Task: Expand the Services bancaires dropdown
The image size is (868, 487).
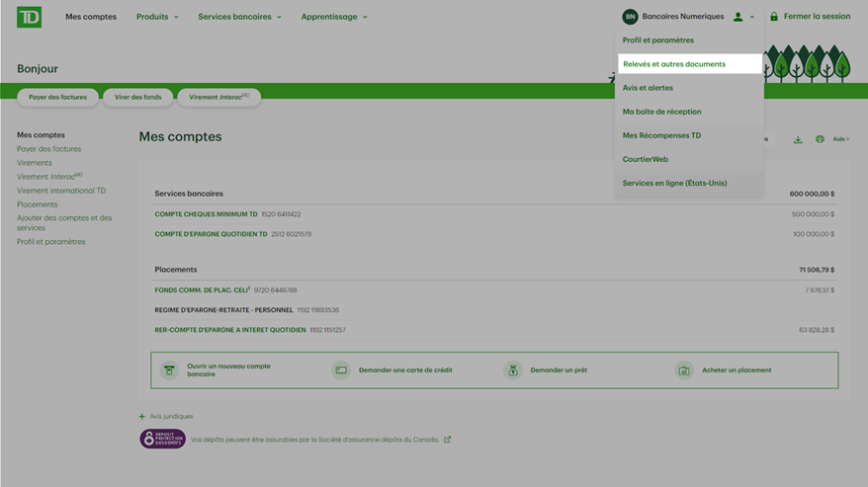Action: [x=239, y=17]
